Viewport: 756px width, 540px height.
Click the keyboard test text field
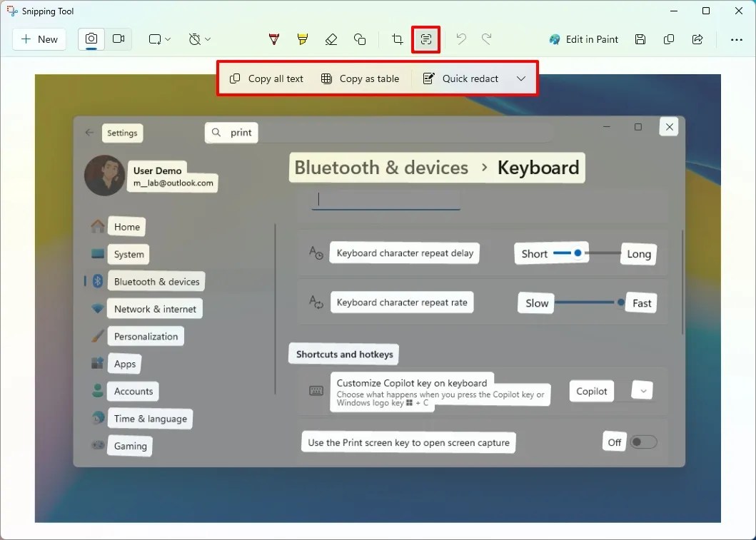[x=385, y=200]
